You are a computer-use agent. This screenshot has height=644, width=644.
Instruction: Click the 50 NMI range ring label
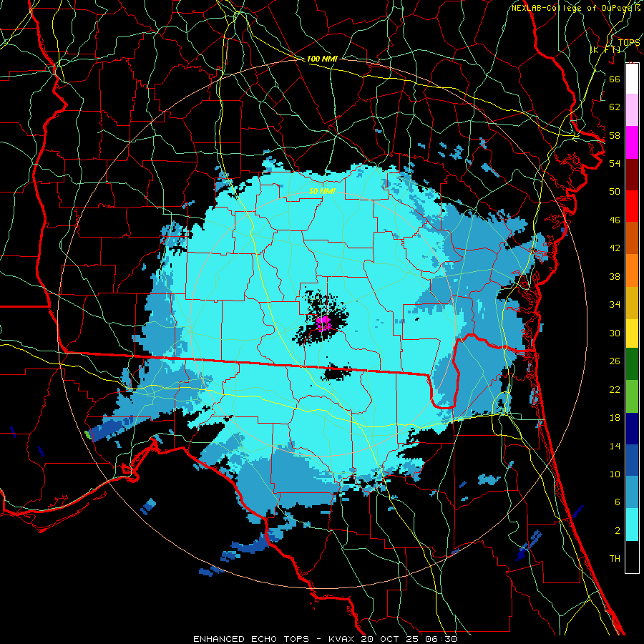click(x=323, y=191)
